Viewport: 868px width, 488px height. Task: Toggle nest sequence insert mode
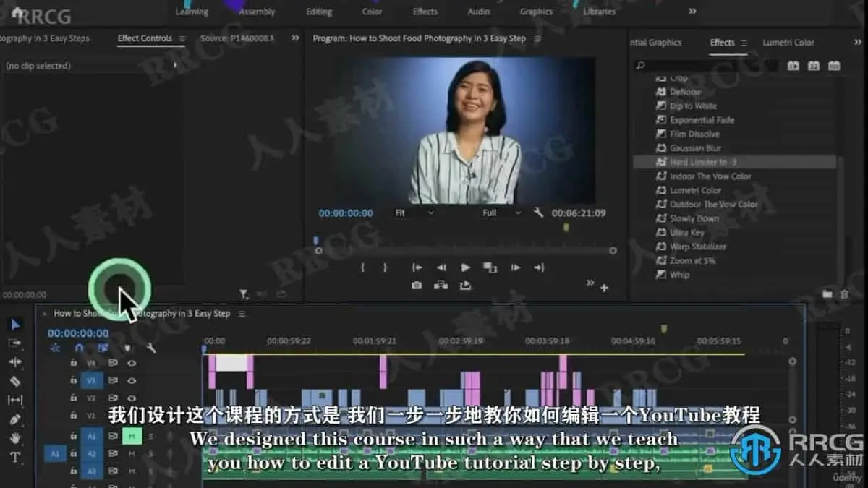click(55, 348)
